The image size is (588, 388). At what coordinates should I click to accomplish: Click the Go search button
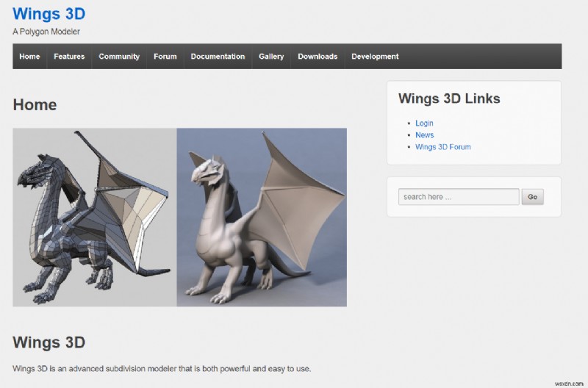(x=532, y=197)
